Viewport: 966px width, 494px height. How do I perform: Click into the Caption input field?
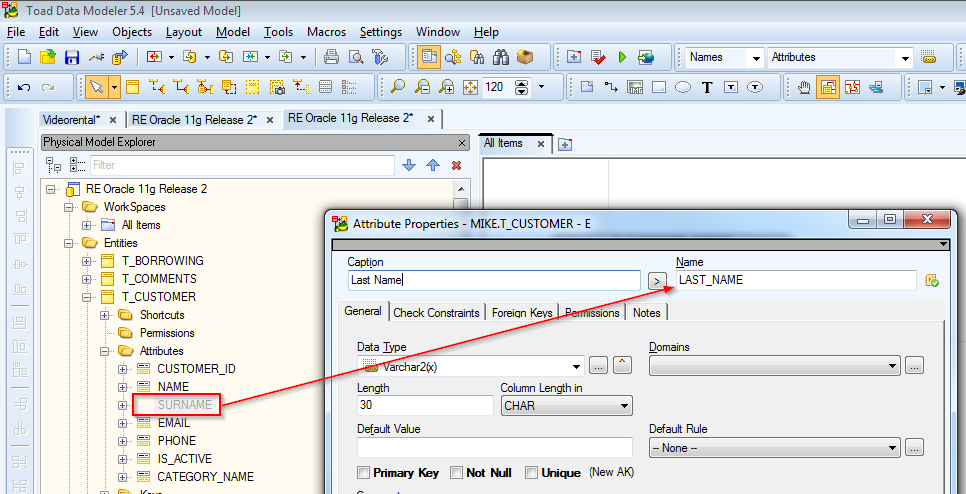coord(494,280)
